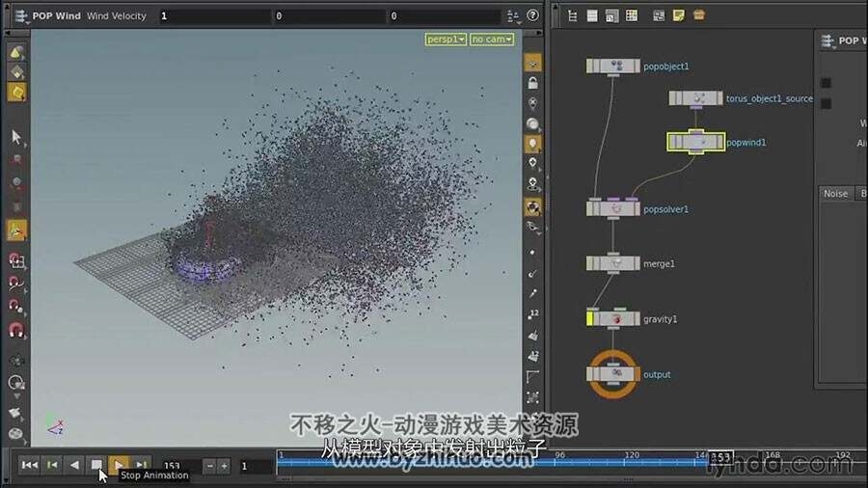
Task: Toggle the first checkbox in parameter pane
Action: tap(826, 83)
